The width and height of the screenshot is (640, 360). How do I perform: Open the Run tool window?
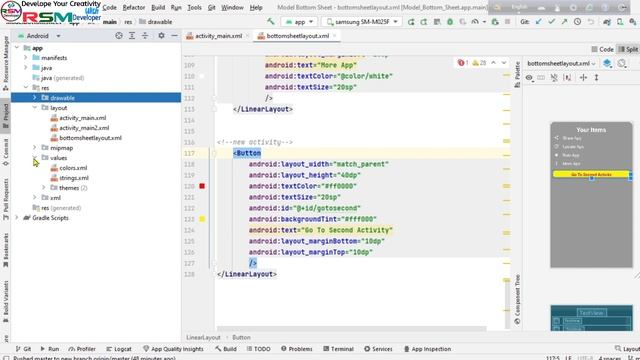pos(49,349)
